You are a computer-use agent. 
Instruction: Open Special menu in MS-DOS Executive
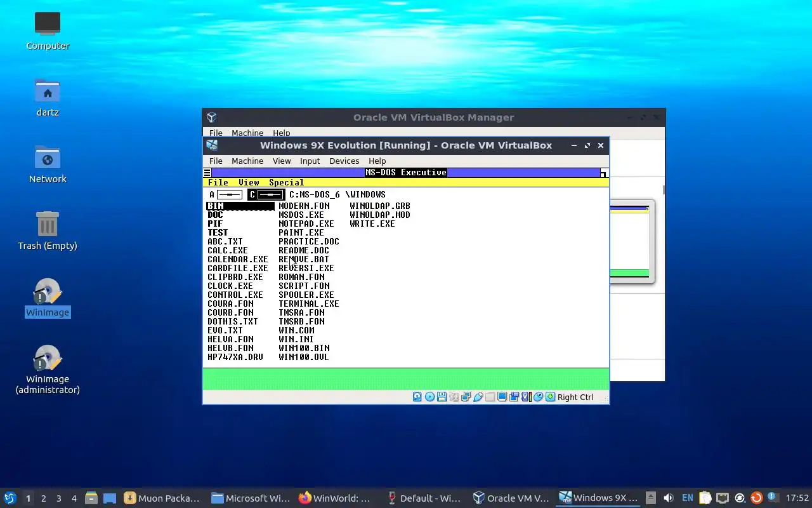[286, 182]
